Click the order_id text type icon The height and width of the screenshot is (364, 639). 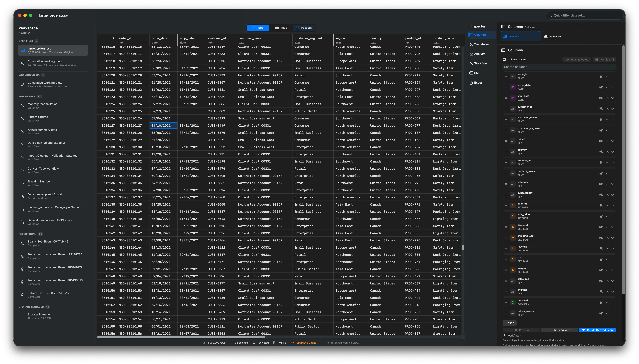pos(512,77)
